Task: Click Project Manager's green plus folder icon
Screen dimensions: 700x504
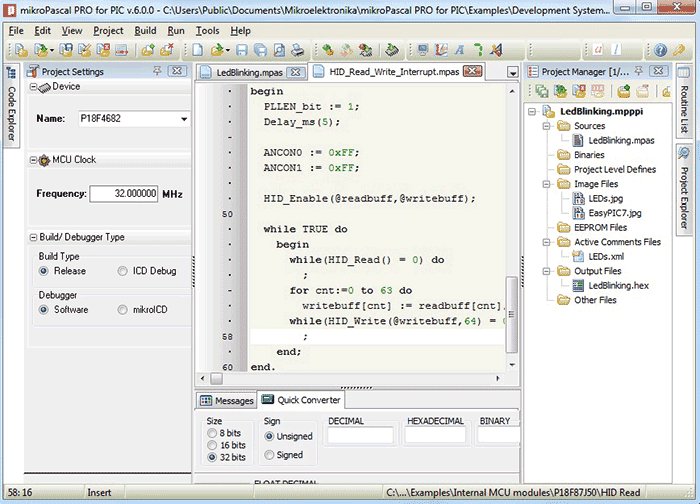Action: tap(624, 91)
